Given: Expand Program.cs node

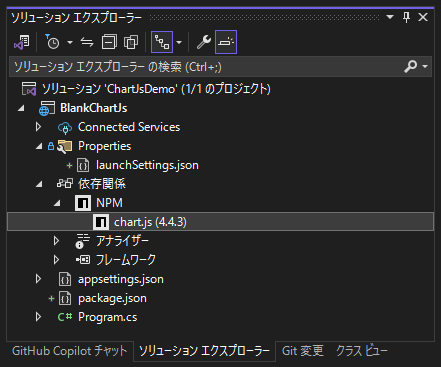Looking at the screenshot, I should (38, 317).
